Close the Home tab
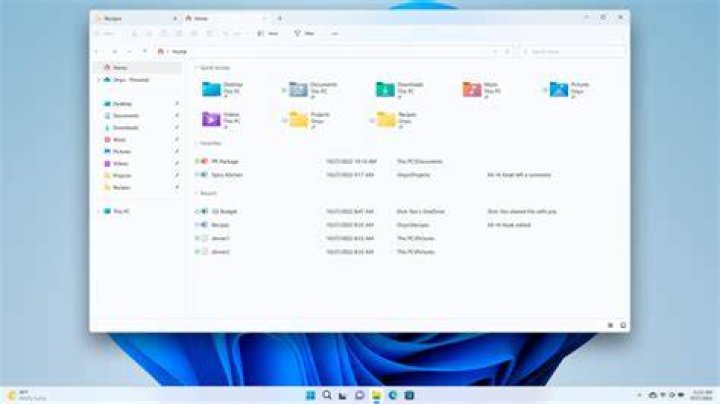The width and height of the screenshot is (720, 404). point(264,18)
